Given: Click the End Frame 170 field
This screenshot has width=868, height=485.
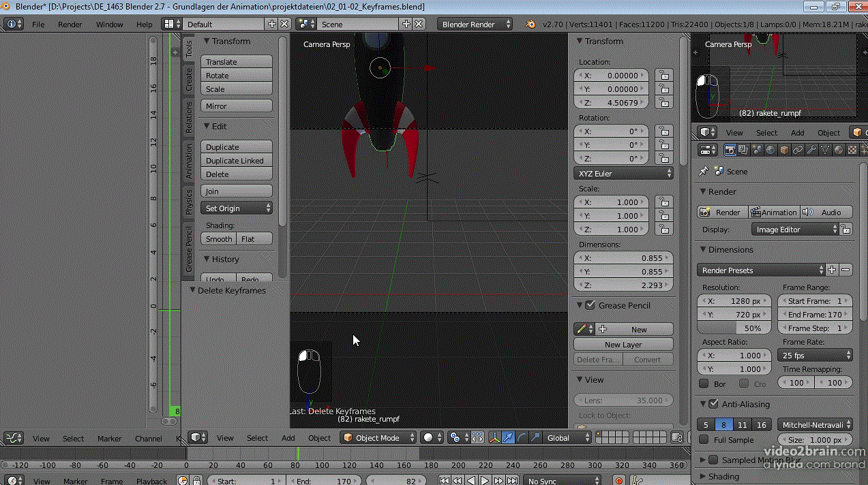Looking at the screenshot, I should point(815,314).
